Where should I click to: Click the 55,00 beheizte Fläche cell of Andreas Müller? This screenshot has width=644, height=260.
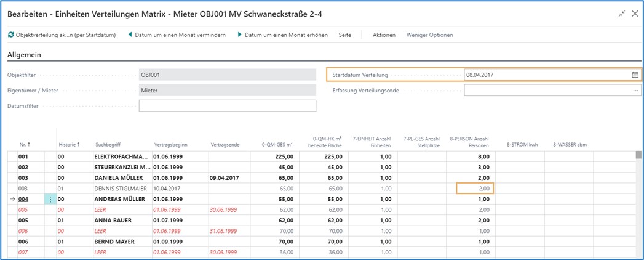(x=324, y=199)
